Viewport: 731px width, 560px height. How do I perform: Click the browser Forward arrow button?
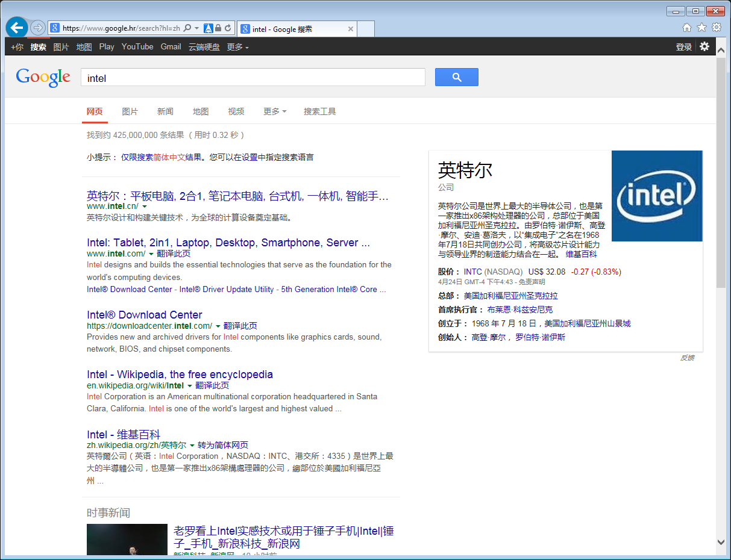tap(37, 28)
